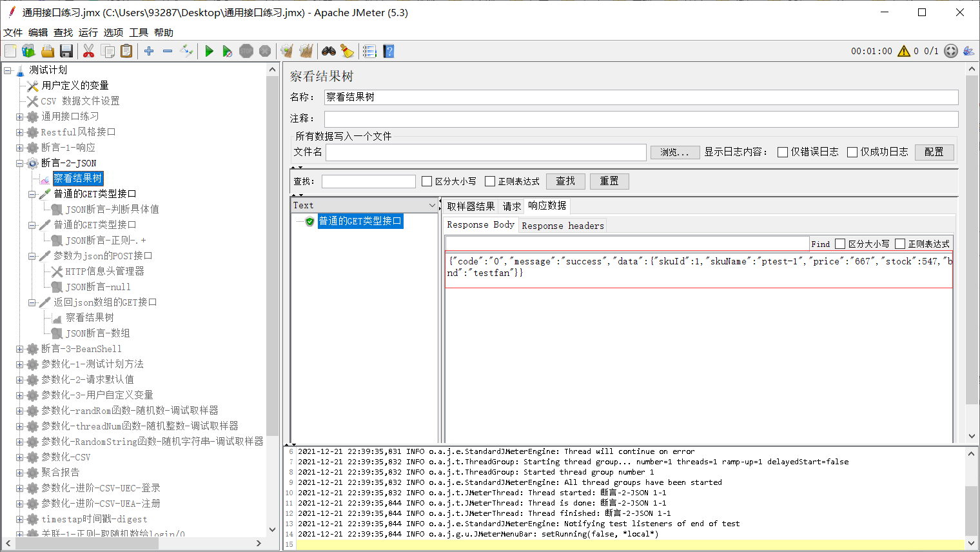
Task: Collapse all nodes with minus icon
Action: (168, 51)
